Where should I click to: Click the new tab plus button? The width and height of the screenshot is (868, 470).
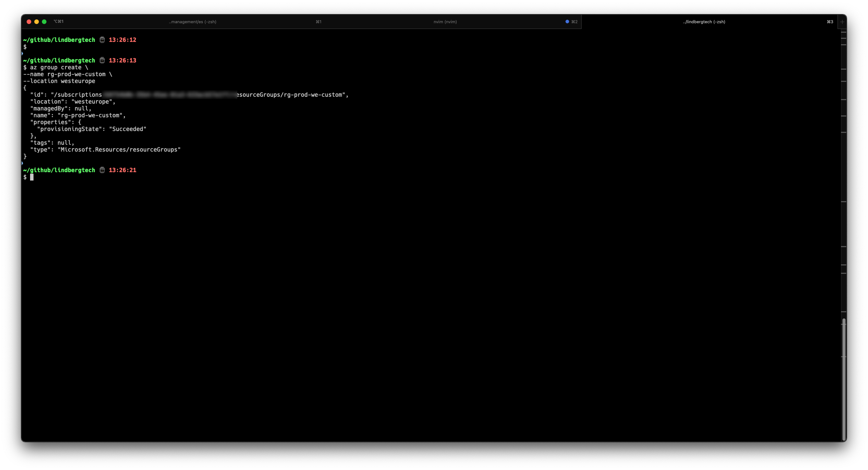coord(842,22)
